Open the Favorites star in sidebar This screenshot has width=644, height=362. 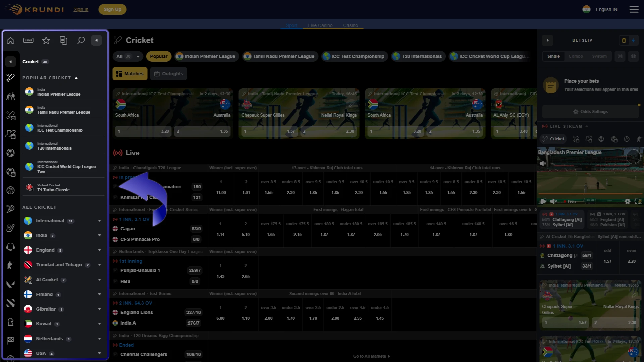pyautogui.click(x=46, y=40)
